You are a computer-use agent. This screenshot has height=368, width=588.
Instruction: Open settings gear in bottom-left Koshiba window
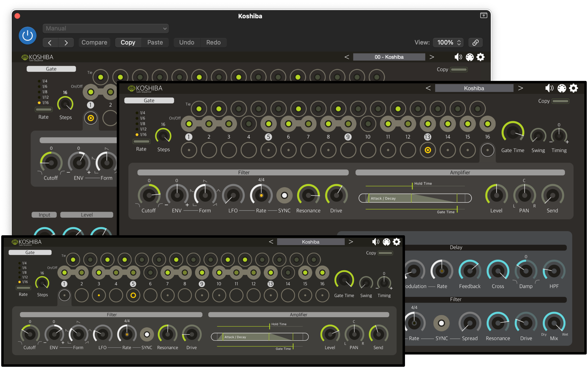(x=397, y=242)
